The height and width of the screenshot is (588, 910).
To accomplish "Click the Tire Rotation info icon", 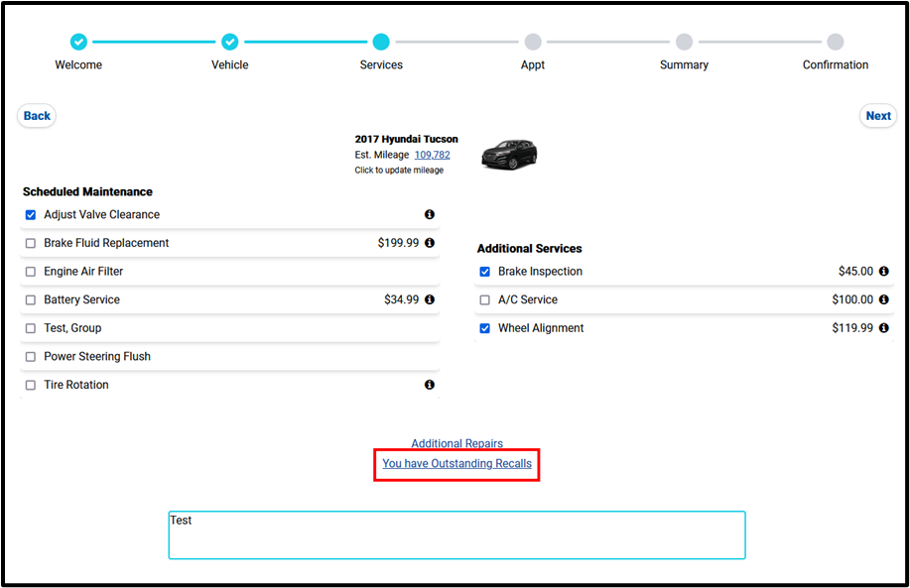I will (430, 385).
